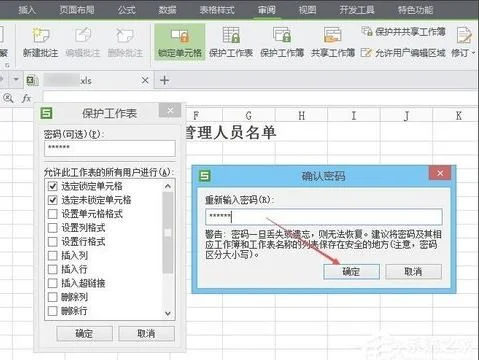The width and height of the screenshot is (479, 360).
Task: Click the Share Workbook (共享工作簿) icon
Action: click(332, 35)
